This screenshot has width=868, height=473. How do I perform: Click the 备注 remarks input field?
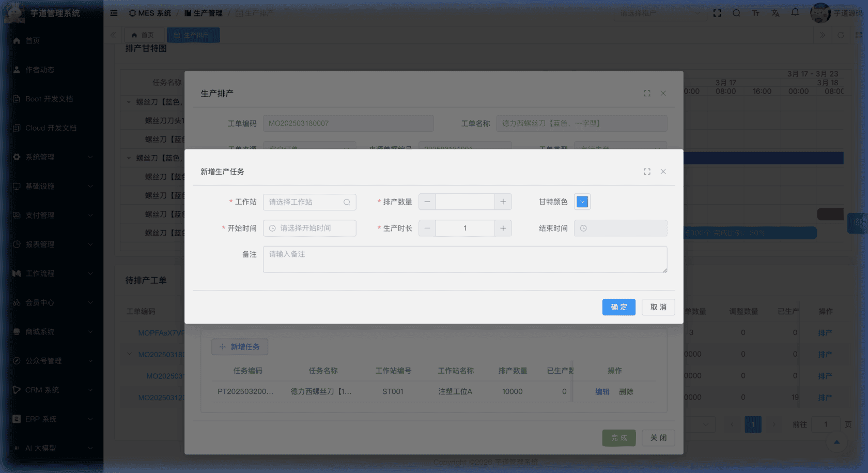464,259
